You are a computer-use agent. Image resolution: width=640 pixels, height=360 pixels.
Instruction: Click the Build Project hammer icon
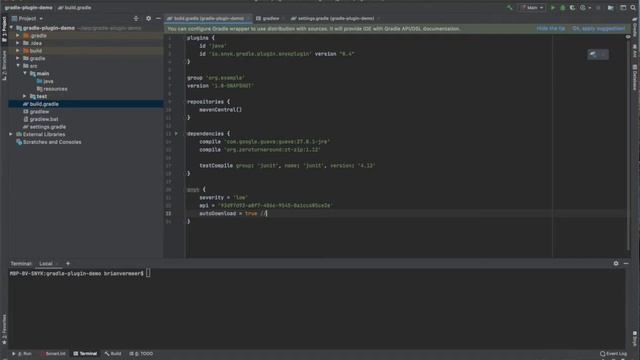pos(510,7)
